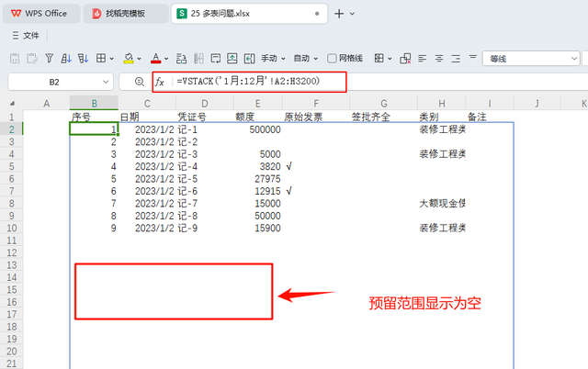Click the 大额现金 category cell
Image resolution: width=588 pixels, height=369 pixels.
[x=442, y=204]
